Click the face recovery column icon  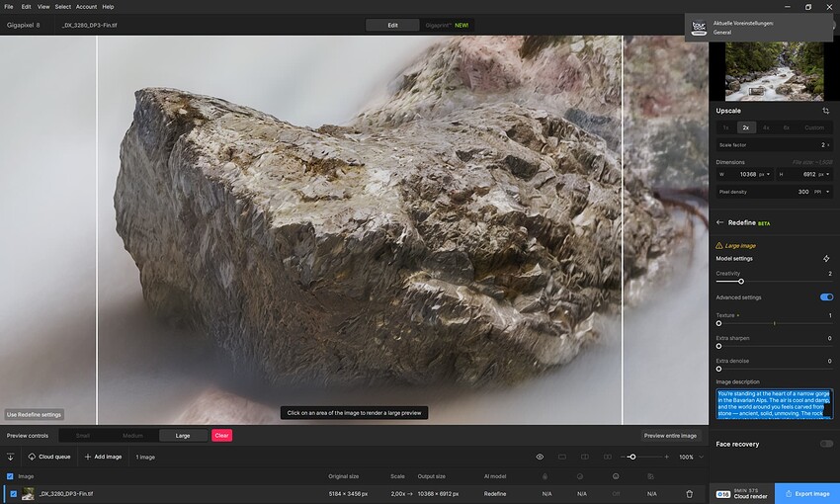coord(616,476)
